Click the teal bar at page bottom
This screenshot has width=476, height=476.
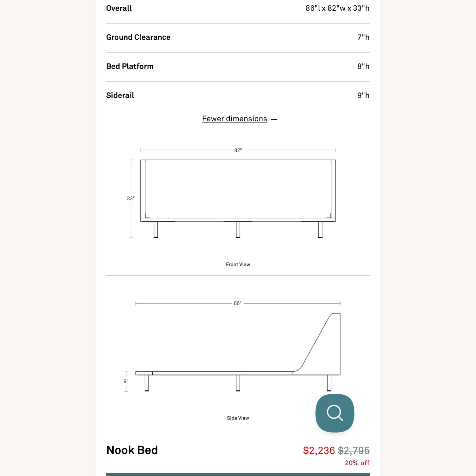pyautogui.click(x=238, y=474)
